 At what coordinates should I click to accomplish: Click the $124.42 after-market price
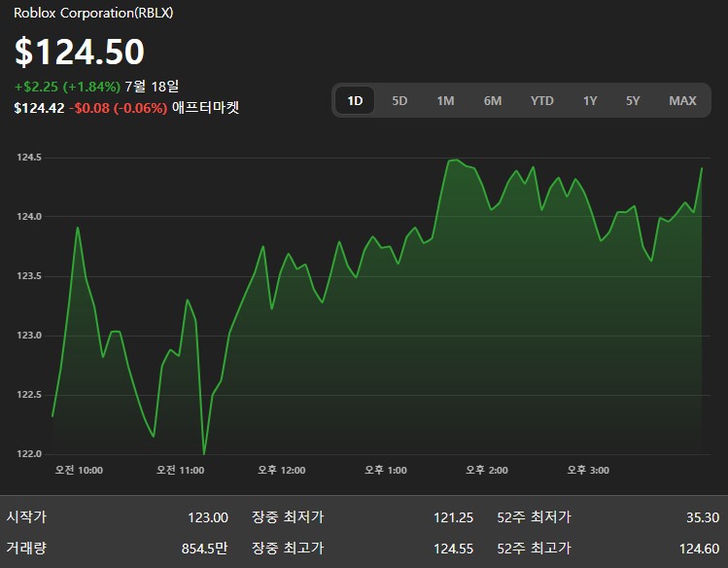click(x=39, y=108)
